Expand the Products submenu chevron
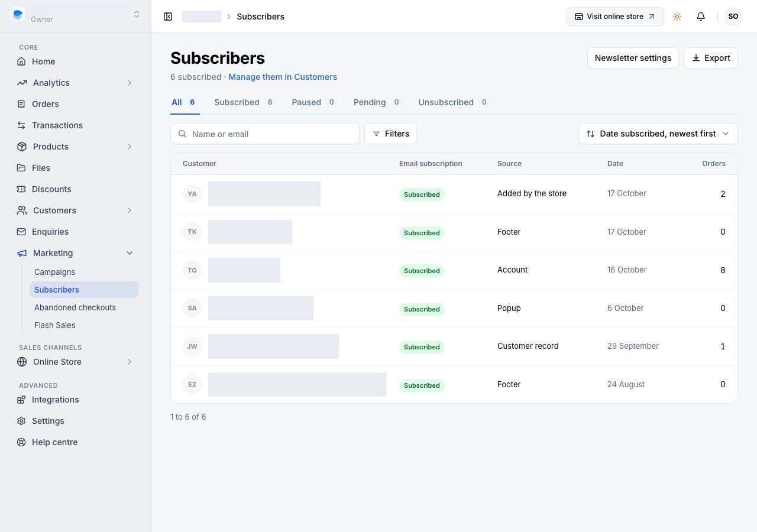This screenshot has height=532, width=757. 130,147
